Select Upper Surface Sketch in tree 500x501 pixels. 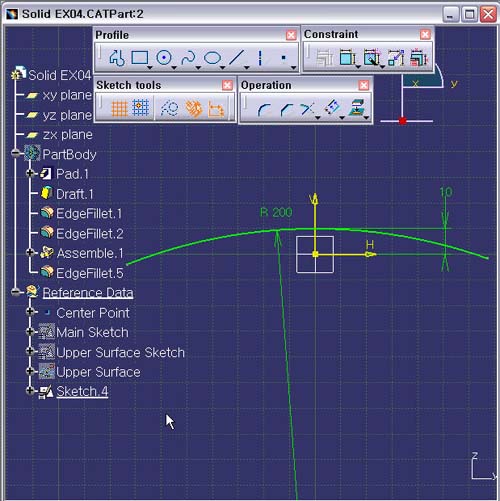[x=120, y=352]
